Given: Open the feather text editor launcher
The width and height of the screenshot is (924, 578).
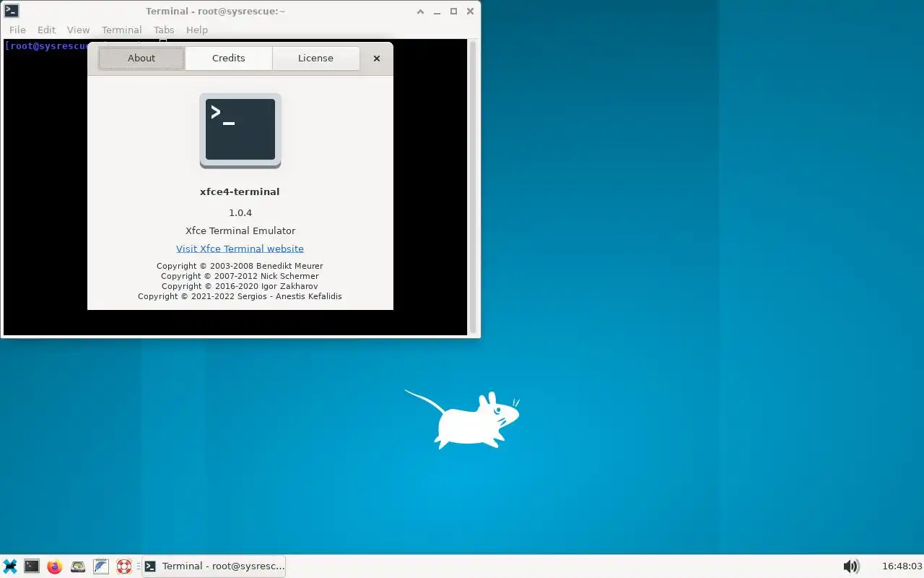Looking at the screenshot, I should tap(101, 566).
